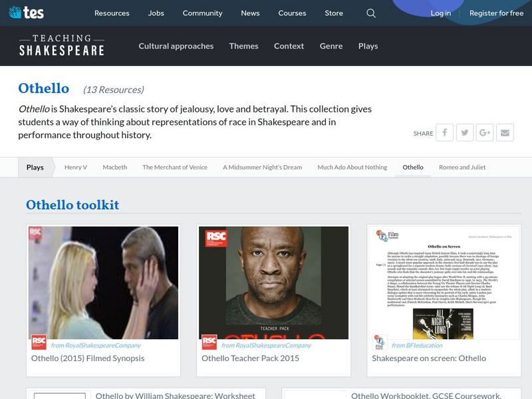Viewport: 532px width, 399px height.
Task: Open Store in top navigation
Action: coord(334,13)
